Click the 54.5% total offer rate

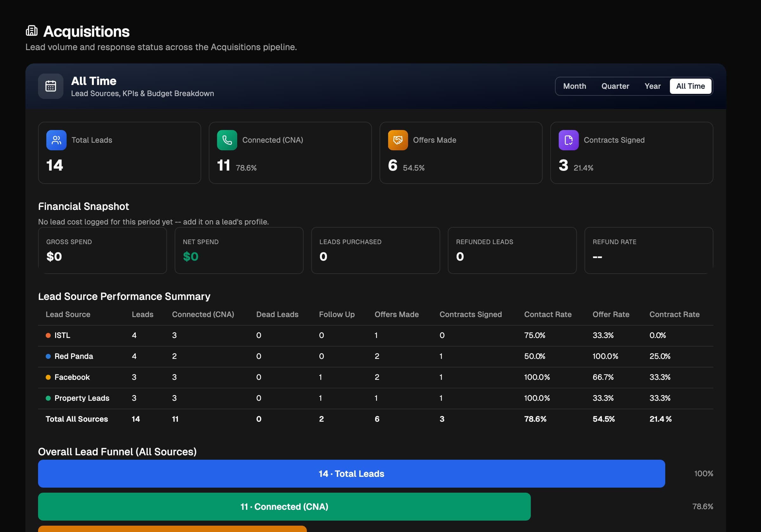click(x=603, y=419)
